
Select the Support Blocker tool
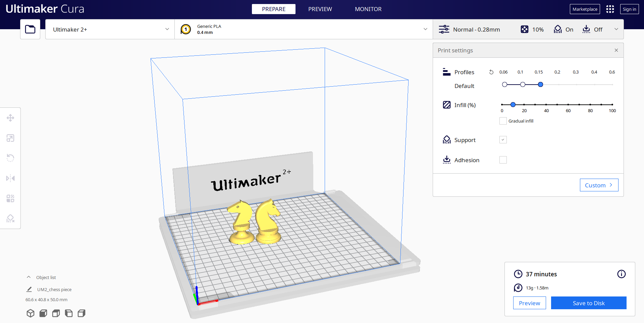[x=10, y=219]
